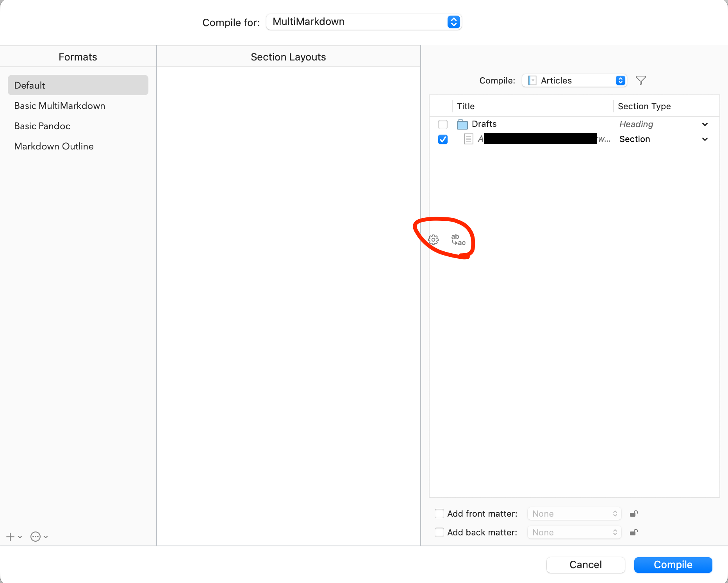This screenshot has height=583, width=728.
Task: Toggle the back matter lock icon
Action: click(634, 532)
